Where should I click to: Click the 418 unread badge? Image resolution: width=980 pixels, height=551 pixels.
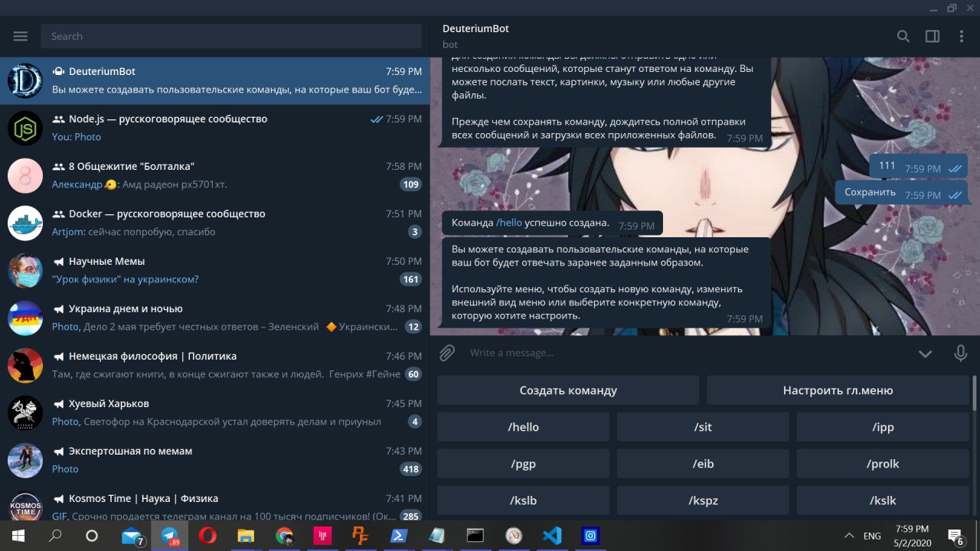click(x=411, y=469)
